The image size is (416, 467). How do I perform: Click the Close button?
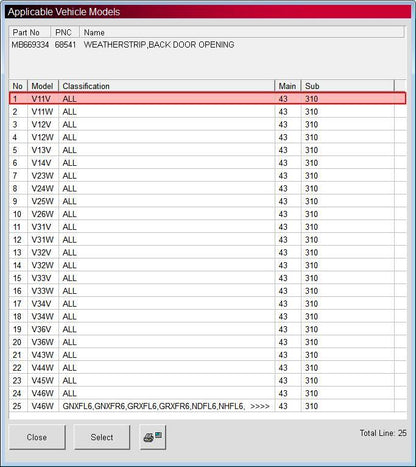tap(37, 437)
